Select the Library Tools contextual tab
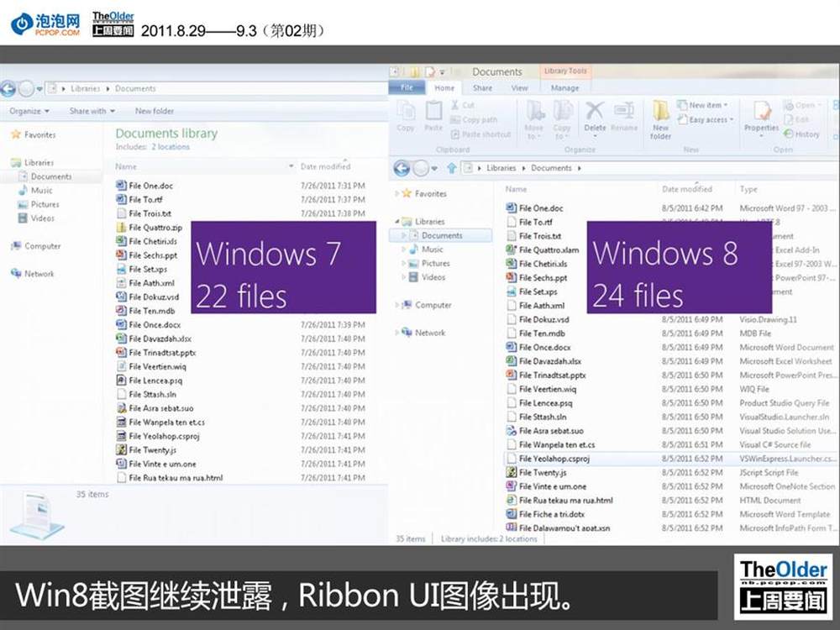 pos(565,71)
